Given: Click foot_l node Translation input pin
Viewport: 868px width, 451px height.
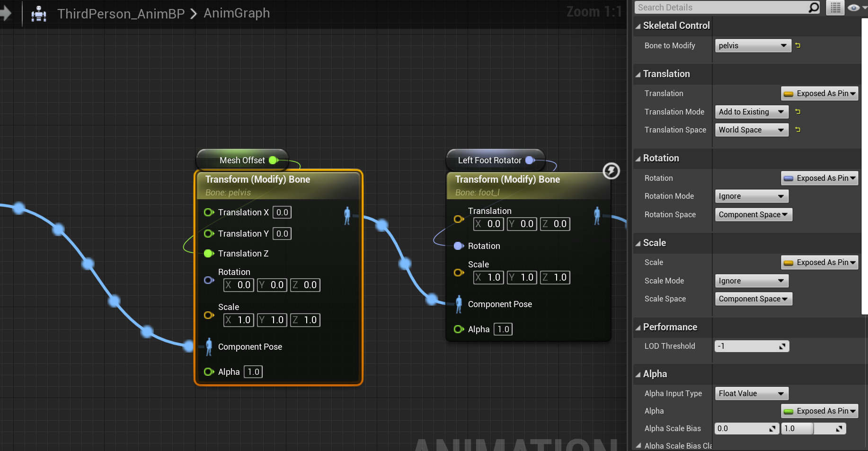Looking at the screenshot, I should (459, 219).
